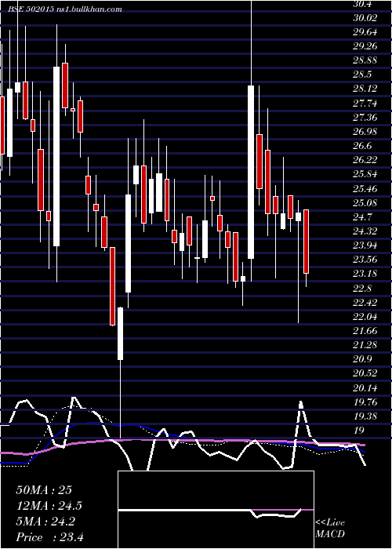
Task: Click the 25.08 price level
Action: pyautogui.click(x=365, y=203)
